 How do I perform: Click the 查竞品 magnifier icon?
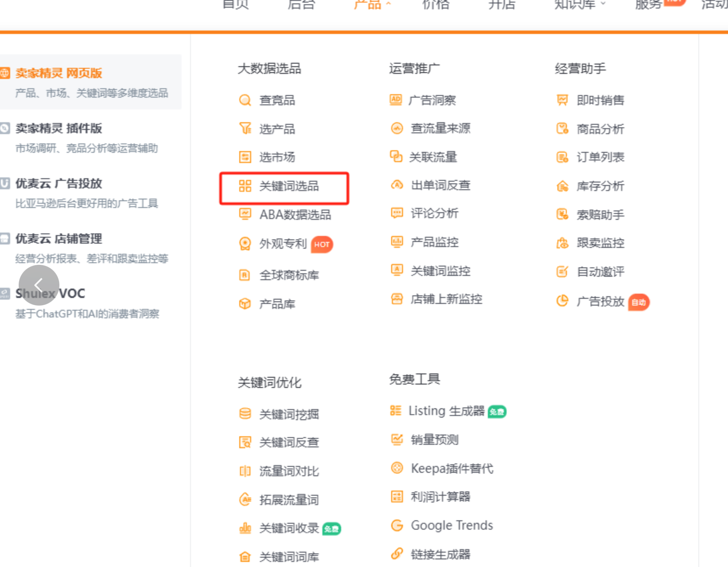(x=245, y=100)
